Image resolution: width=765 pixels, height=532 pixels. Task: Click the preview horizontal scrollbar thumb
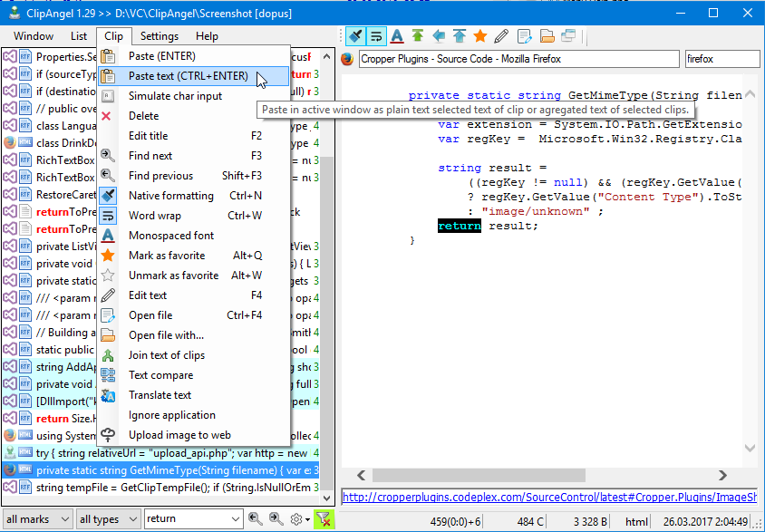479,475
